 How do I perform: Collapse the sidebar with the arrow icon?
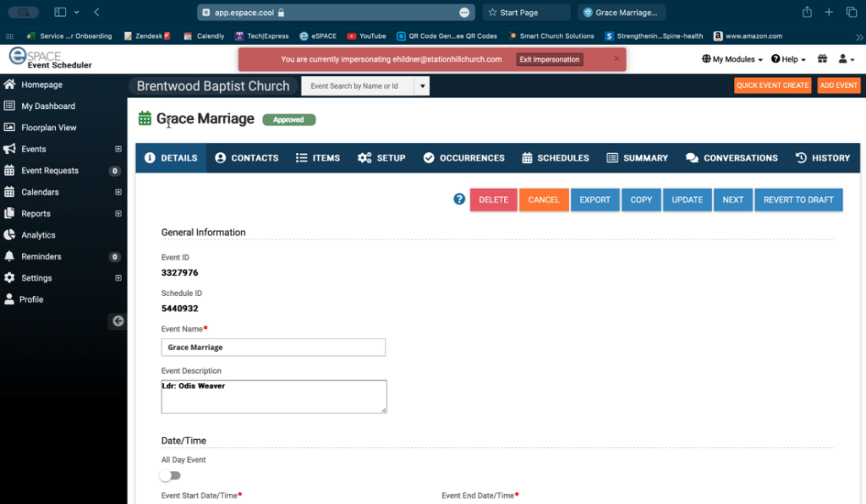[x=118, y=320]
